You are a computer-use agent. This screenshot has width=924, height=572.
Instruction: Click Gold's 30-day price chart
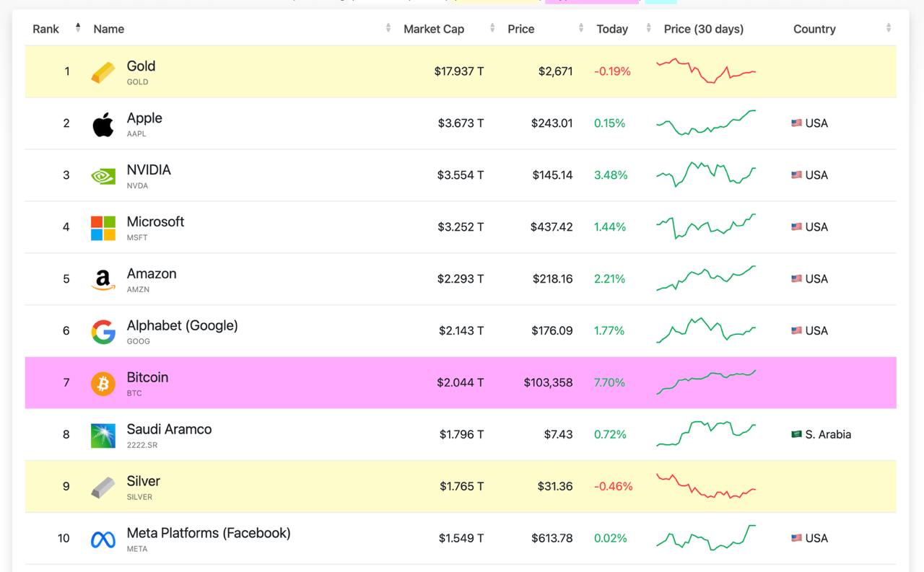(706, 71)
